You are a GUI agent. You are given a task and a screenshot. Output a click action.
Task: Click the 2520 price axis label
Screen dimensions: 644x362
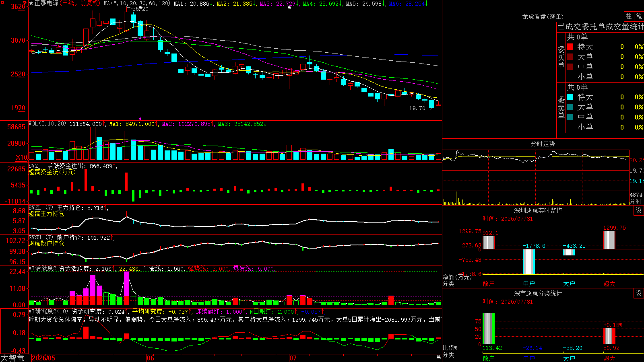click(x=18, y=74)
